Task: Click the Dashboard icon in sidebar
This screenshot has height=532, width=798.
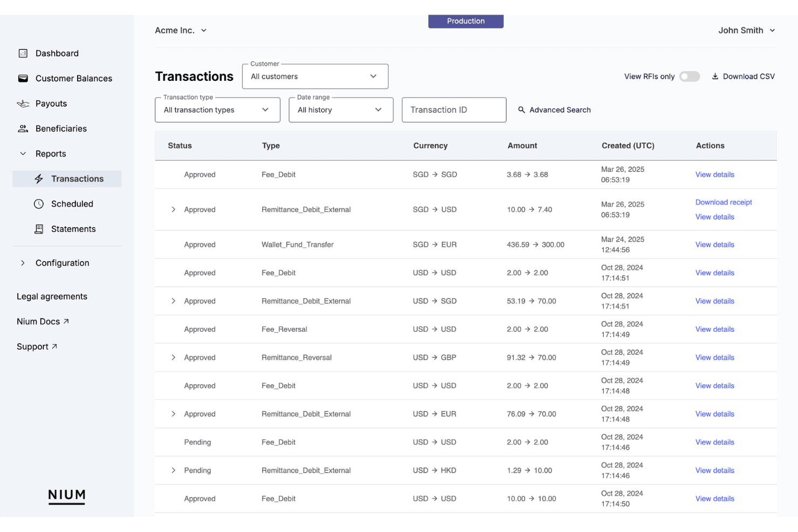Action: point(23,53)
